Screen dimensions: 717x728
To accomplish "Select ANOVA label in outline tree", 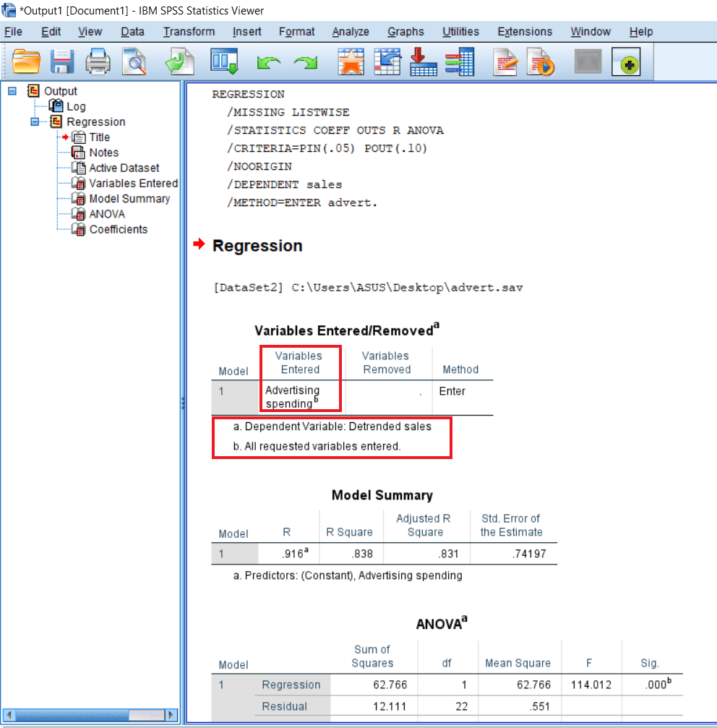I will tap(107, 214).
